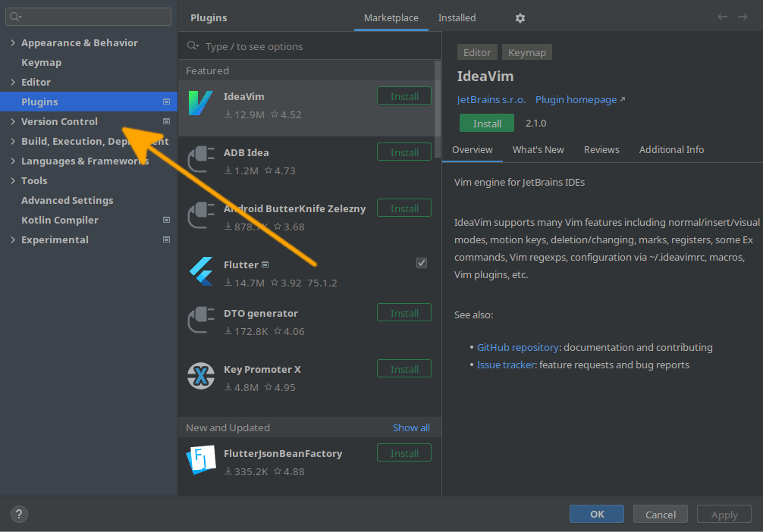Confirm settings with OK button

(597, 514)
